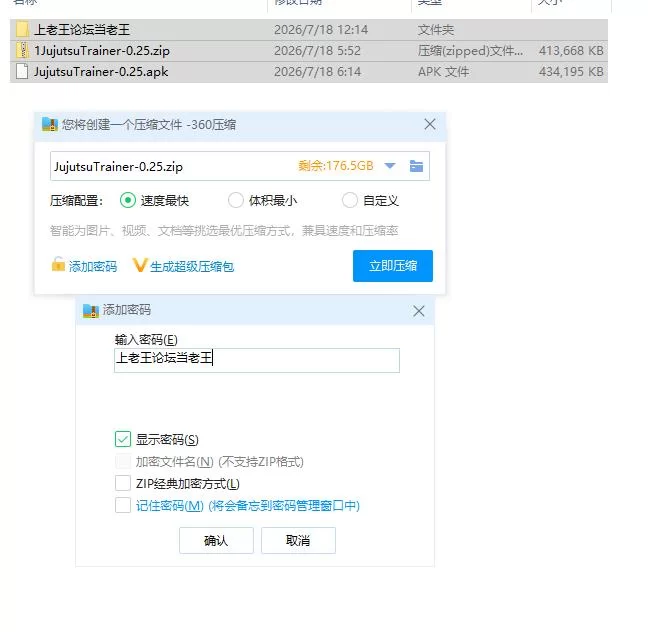Click the V icon for 生成超级压缩包
This screenshot has height=632, width=648.
(x=140, y=265)
